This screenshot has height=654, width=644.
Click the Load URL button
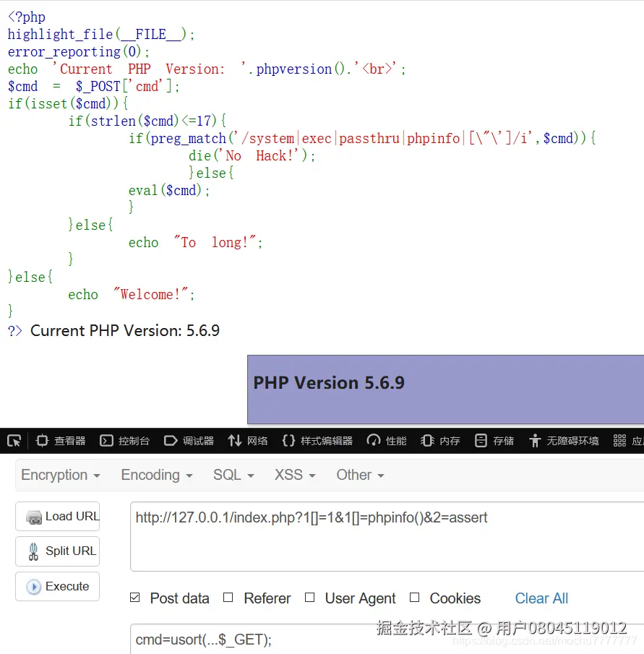(x=58, y=517)
